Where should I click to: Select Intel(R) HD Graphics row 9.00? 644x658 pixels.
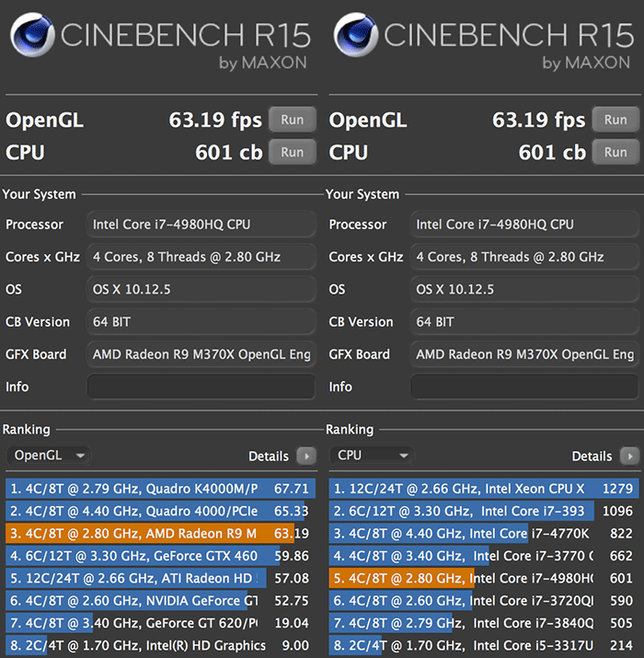[160, 645]
